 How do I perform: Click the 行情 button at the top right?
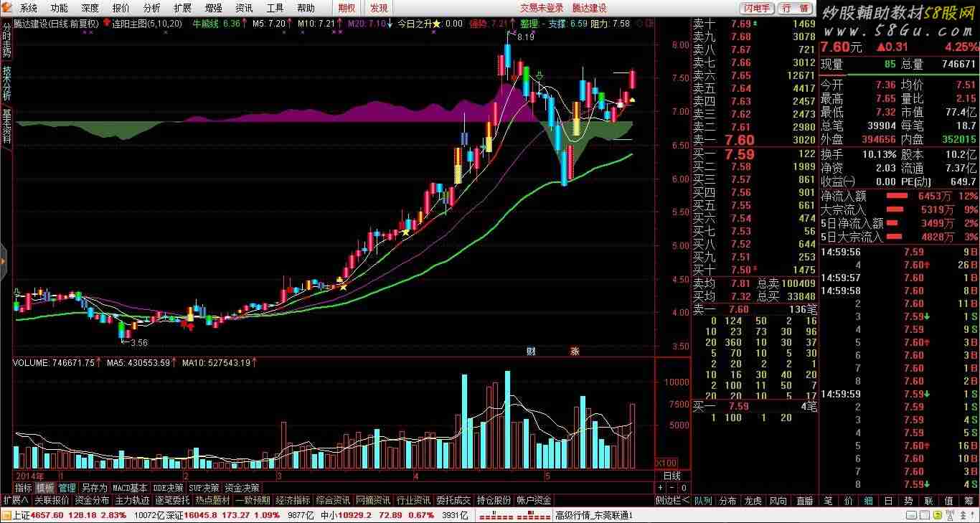pyautogui.click(x=796, y=8)
